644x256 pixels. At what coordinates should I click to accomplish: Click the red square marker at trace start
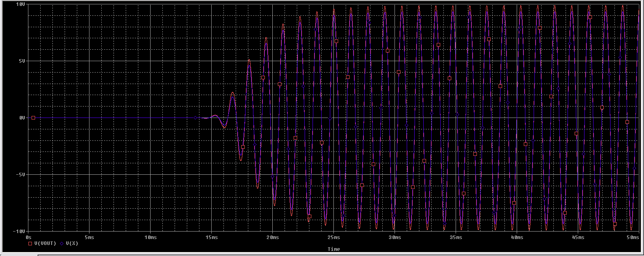coord(33,118)
